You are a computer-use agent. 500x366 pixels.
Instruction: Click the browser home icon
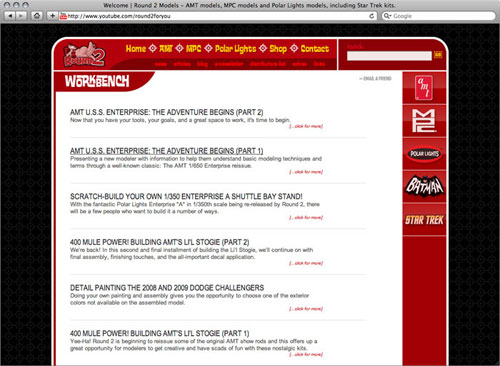[x=37, y=16]
